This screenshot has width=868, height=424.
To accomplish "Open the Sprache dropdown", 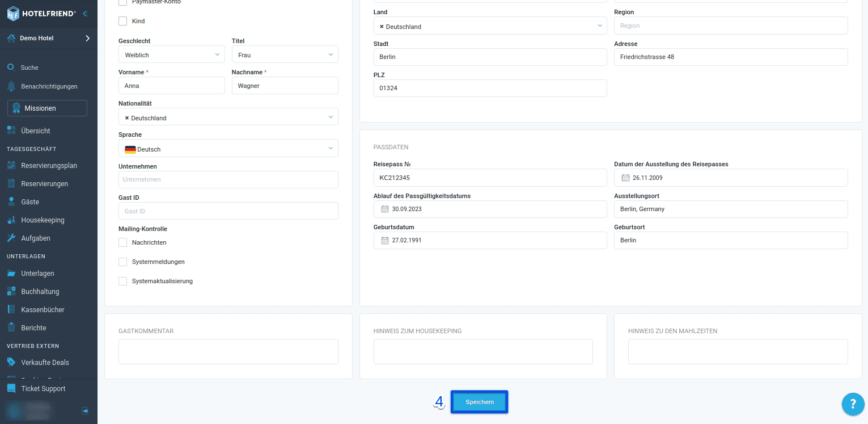I will (228, 148).
